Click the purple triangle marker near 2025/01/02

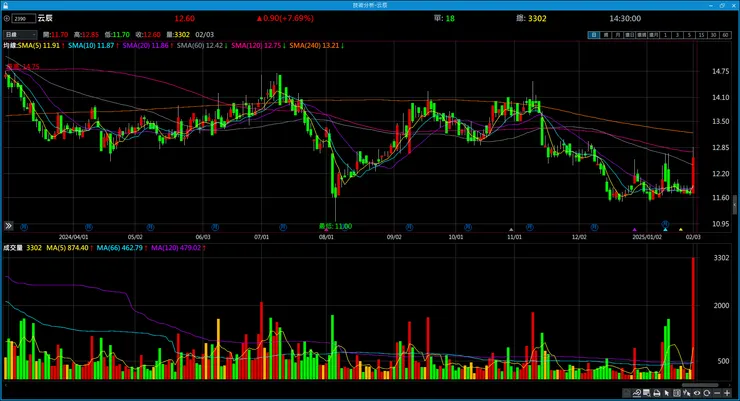[x=634, y=230]
